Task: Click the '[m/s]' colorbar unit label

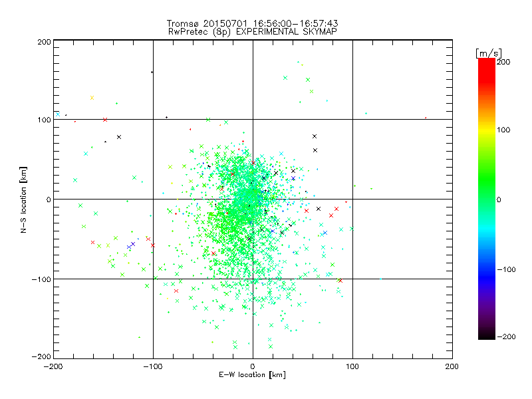Action: pos(489,53)
